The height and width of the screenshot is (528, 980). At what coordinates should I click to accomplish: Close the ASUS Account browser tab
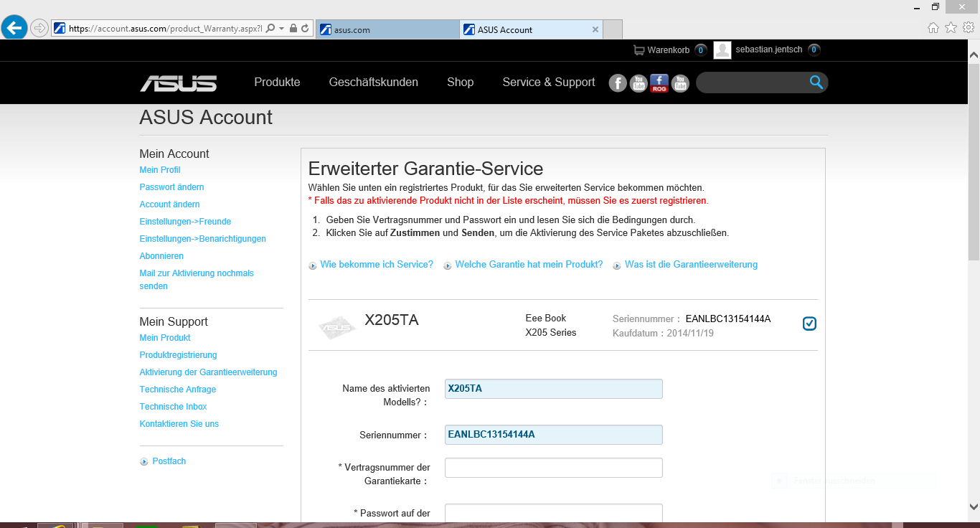point(595,29)
